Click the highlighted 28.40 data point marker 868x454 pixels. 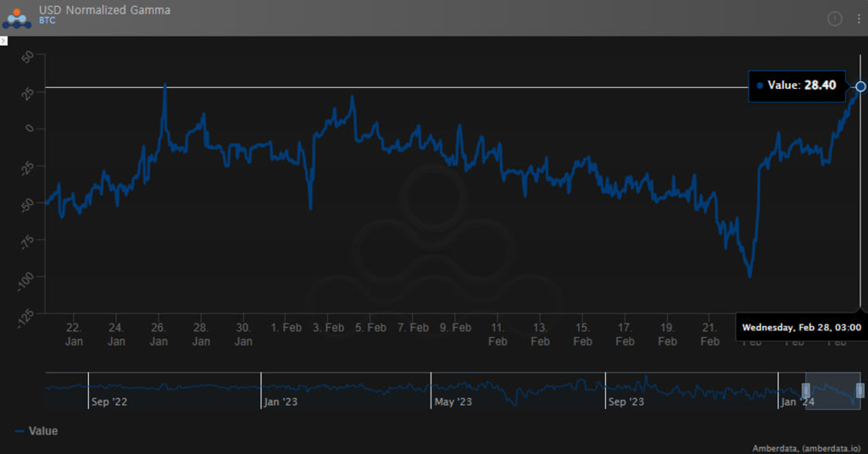pyautogui.click(x=860, y=86)
